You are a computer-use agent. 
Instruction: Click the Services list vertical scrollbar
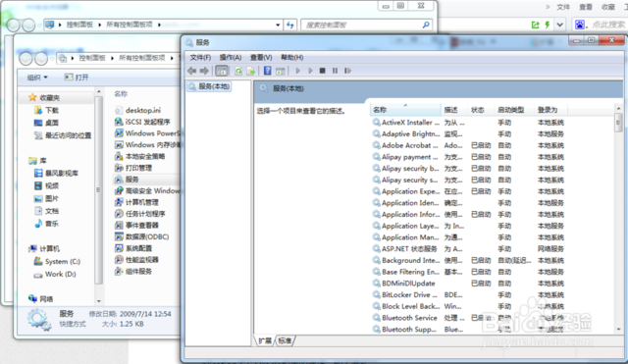pos(618,218)
